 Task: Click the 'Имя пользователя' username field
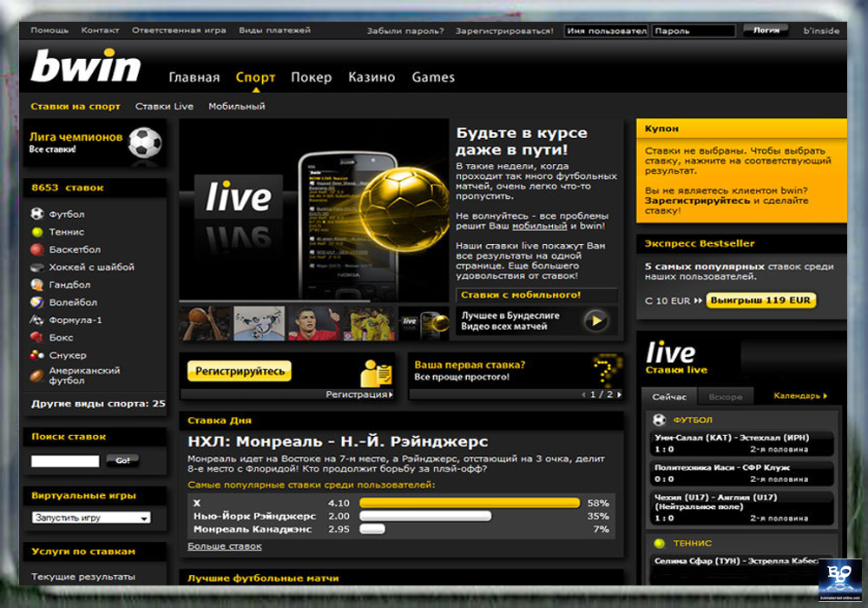point(606,30)
